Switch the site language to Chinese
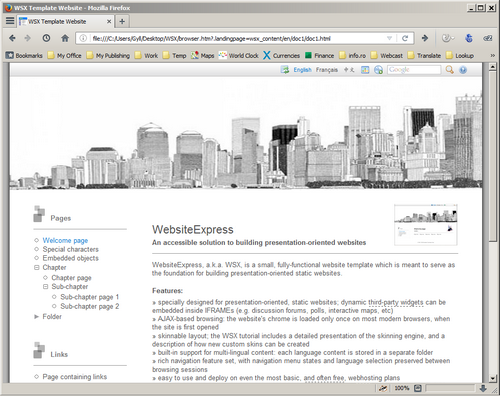 (x=349, y=70)
